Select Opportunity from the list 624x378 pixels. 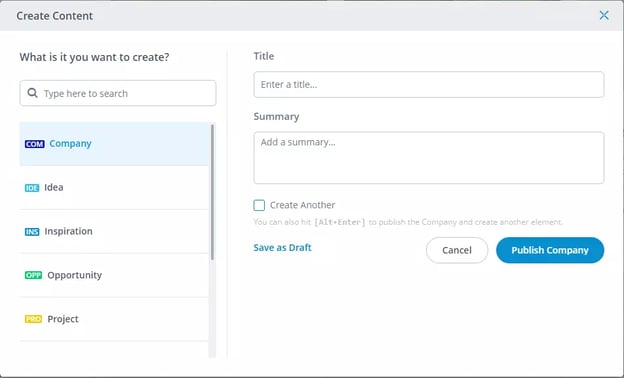pos(114,275)
